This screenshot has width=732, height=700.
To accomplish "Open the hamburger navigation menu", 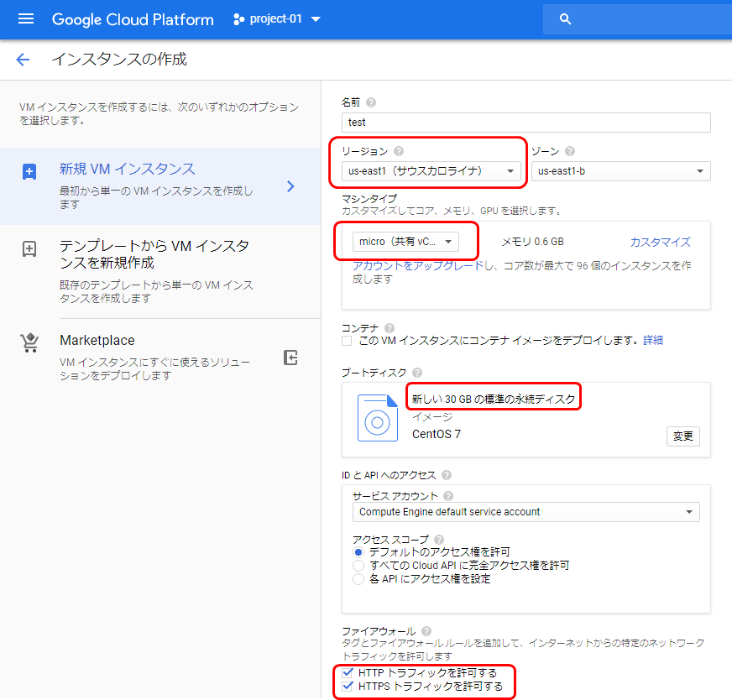I will [26, 18].
